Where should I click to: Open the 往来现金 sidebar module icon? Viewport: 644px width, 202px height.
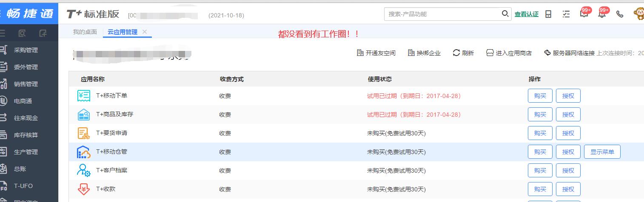3,118
